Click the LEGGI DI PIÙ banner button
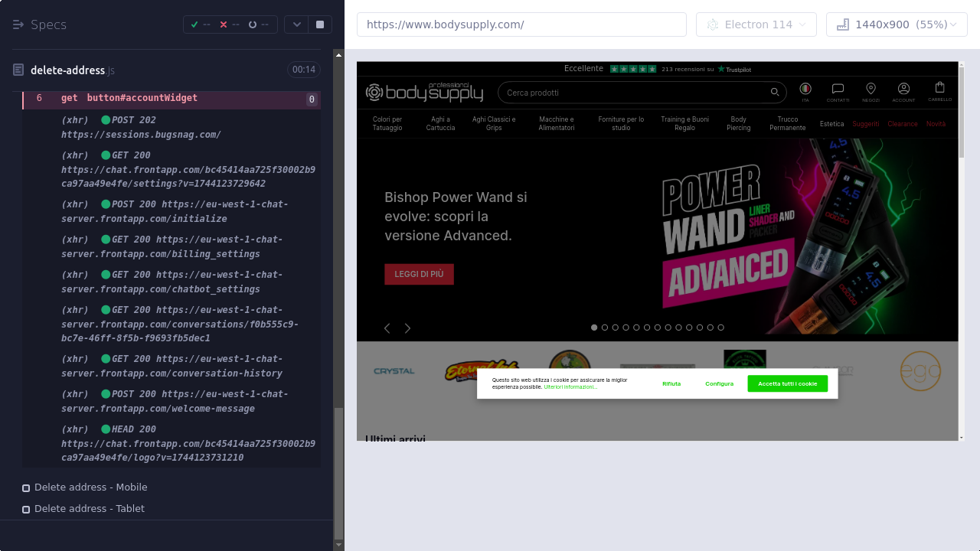Viewport: 980px width, 551px height. [x=419, y=274]
